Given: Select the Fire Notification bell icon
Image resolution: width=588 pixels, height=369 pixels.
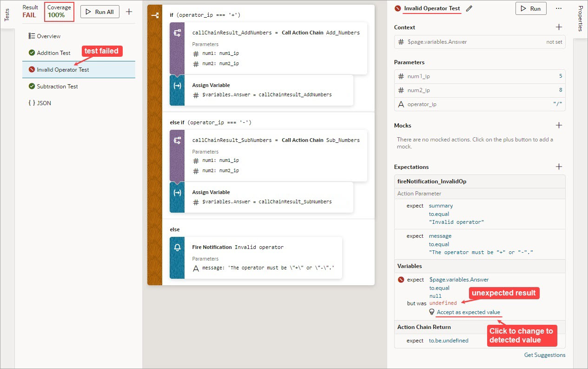Looking at the screenshot, I should click(177, 248).
